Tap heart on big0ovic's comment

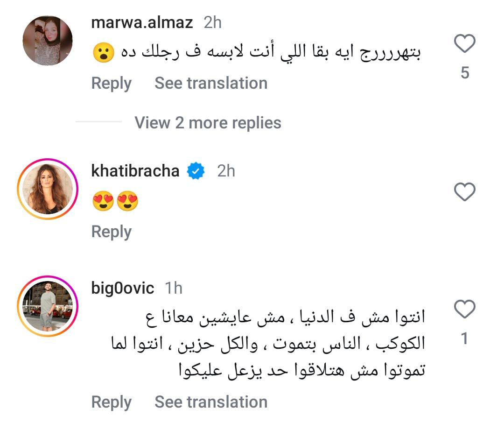tap(464, 309)
